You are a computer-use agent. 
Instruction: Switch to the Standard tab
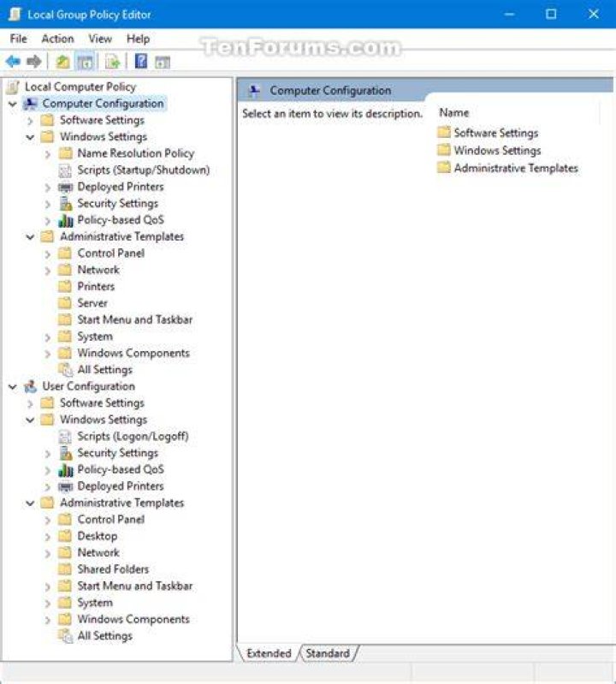(x=328, y=653)
